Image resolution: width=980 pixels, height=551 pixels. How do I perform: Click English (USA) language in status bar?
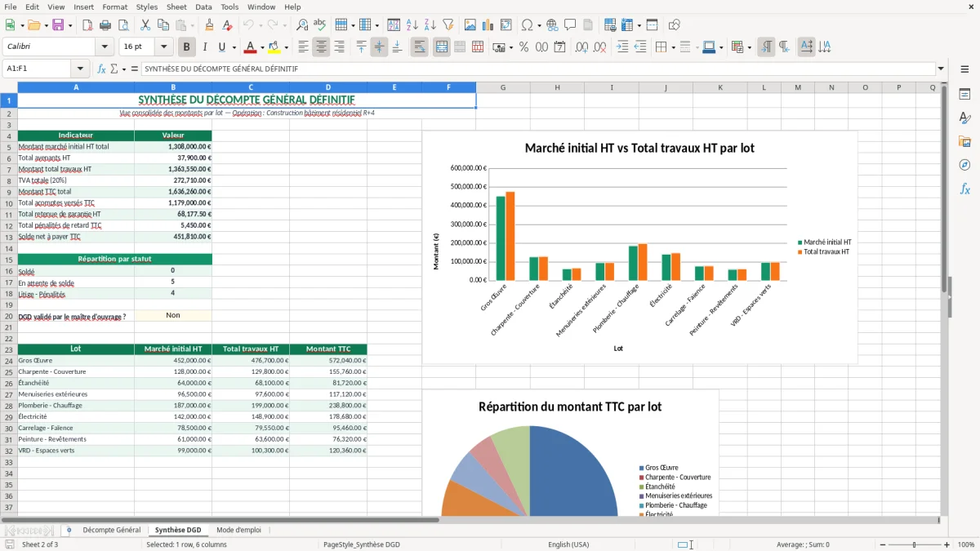[568, 544]
